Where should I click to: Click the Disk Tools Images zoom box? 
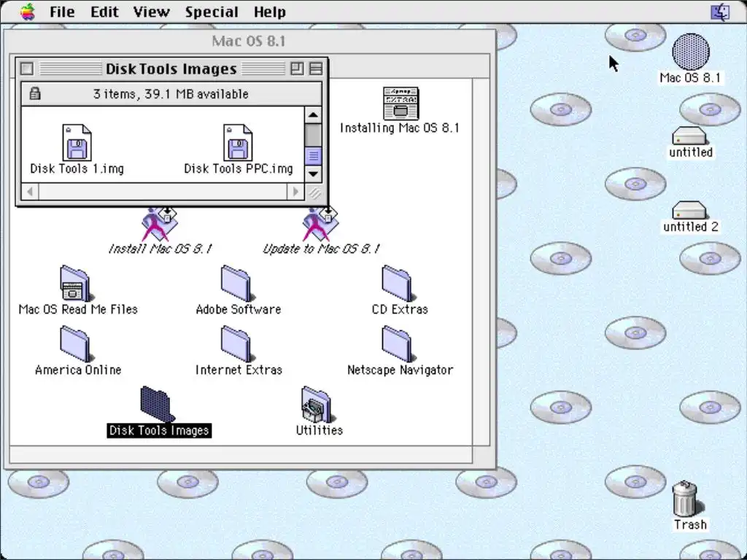tap(297, 69)
